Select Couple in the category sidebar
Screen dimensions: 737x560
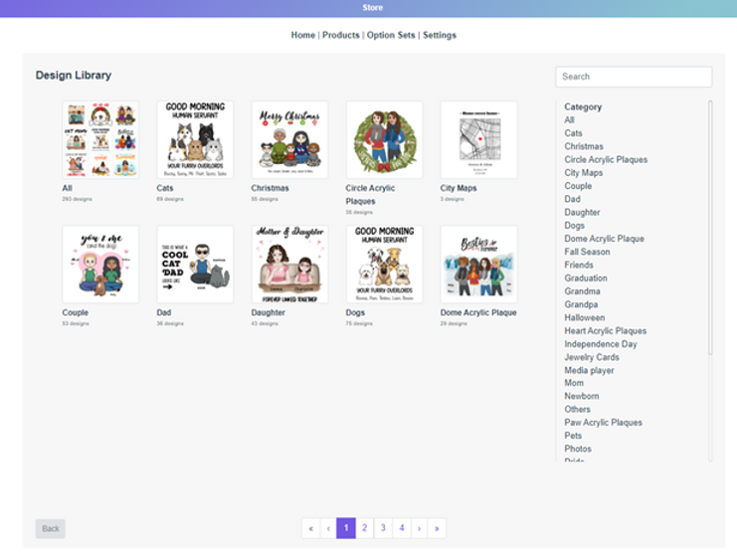(578, 186)
